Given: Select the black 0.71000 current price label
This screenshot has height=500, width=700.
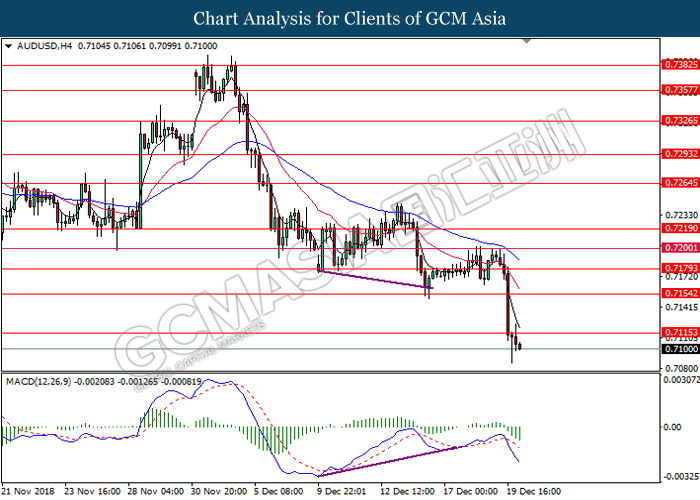Looking at the screenshot, I should click(x=676, y=349).
